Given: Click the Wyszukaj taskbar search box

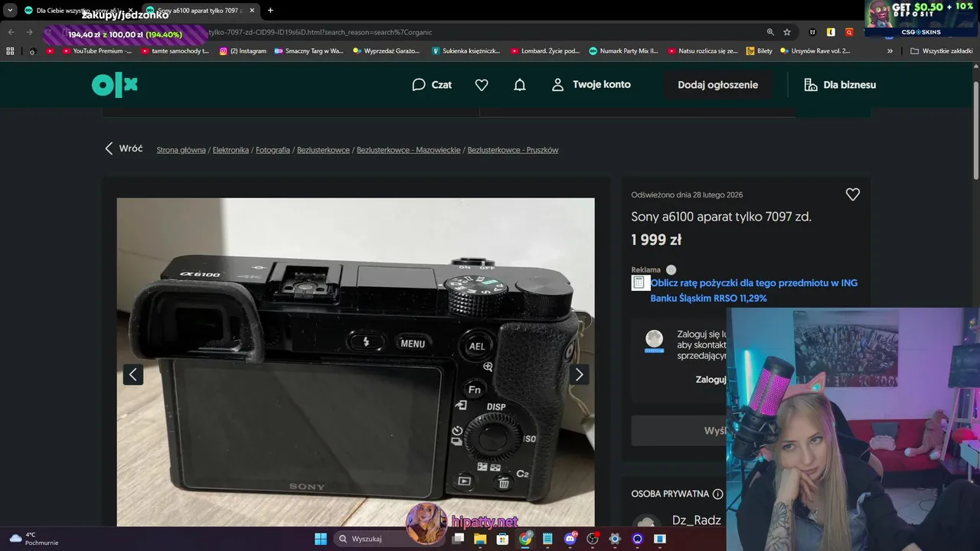Looking at the screenshot, I should coord(390,539).
